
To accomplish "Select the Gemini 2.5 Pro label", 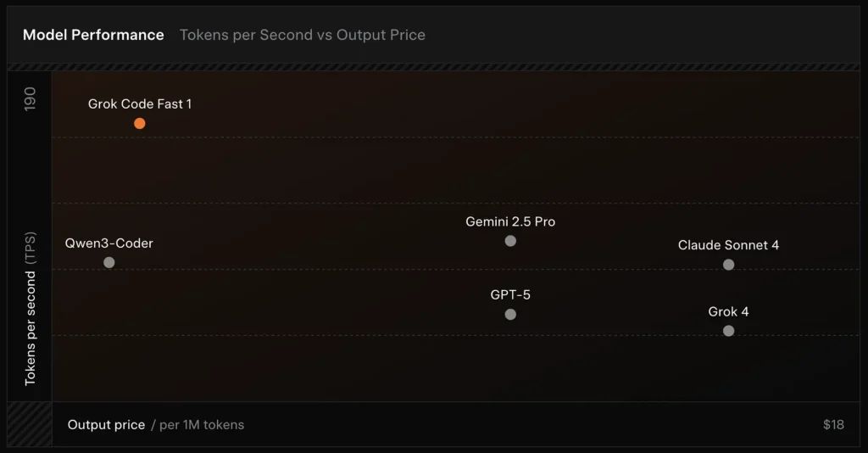I will tap(510, 222).
